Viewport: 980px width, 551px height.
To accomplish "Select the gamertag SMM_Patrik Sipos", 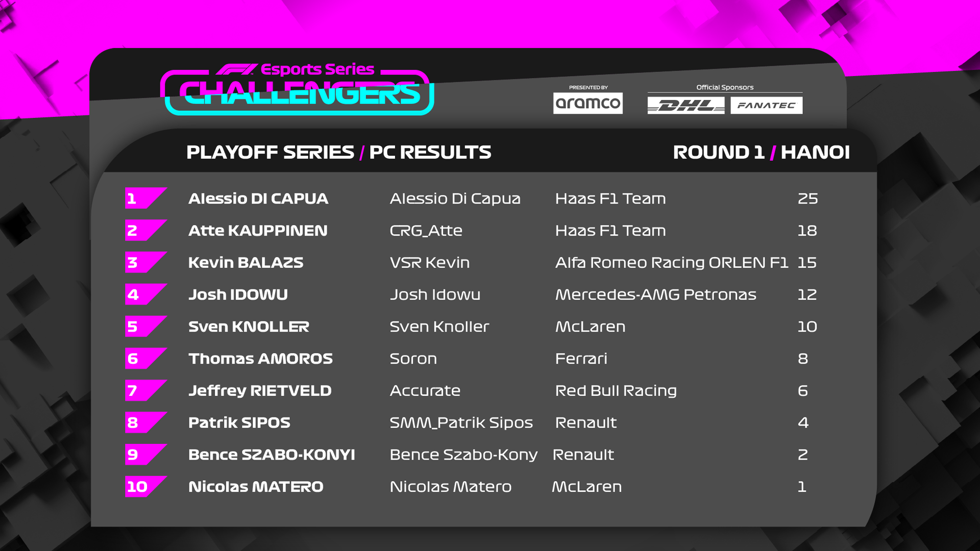I will pos(461,423).
